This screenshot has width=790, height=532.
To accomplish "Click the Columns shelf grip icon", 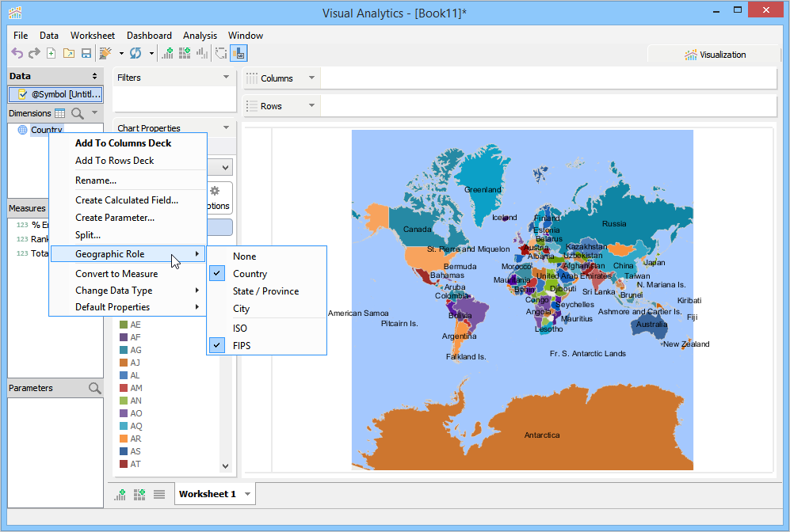I will (x=251, y=78).
